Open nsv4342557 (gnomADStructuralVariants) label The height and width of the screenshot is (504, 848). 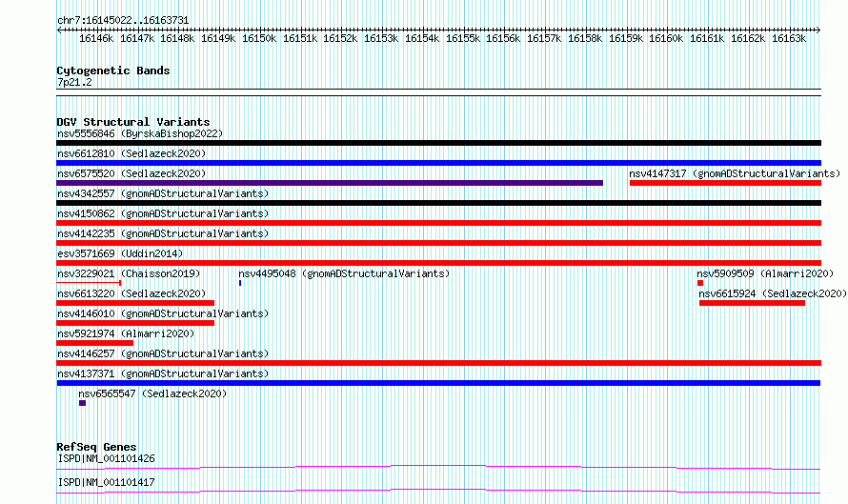click(163, 193)
